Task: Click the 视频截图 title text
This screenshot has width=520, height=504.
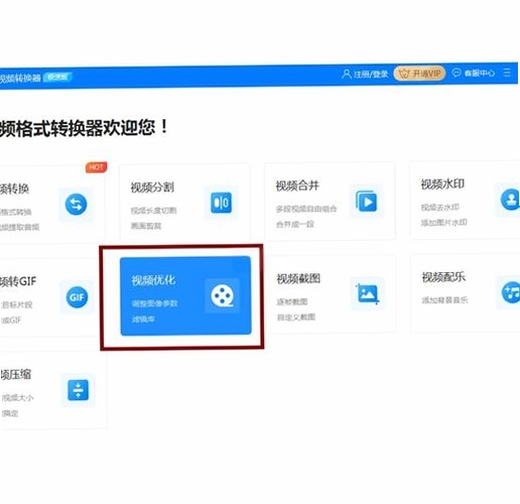Action: click(x=298, y=278)
